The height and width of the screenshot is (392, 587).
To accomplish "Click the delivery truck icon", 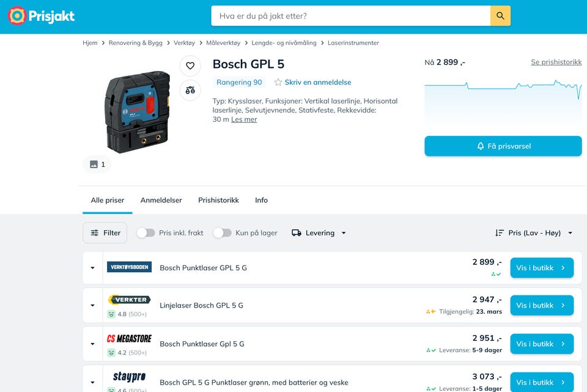I will coord(297,233).
